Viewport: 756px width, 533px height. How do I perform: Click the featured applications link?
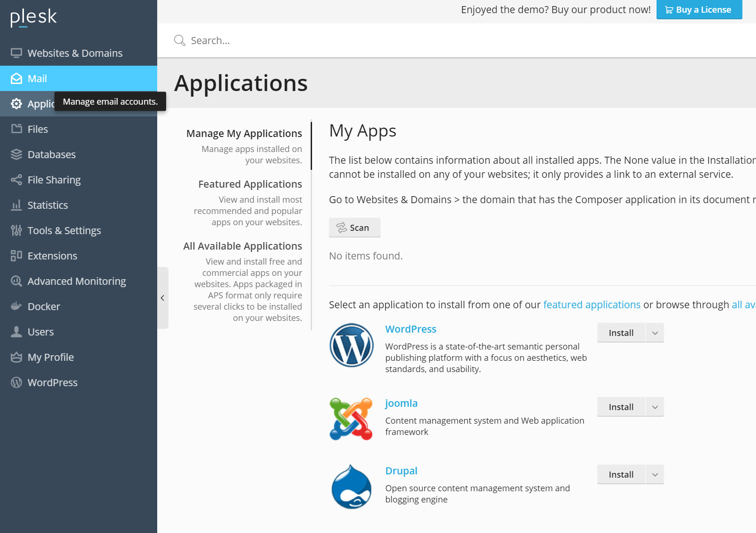(592, 305)
